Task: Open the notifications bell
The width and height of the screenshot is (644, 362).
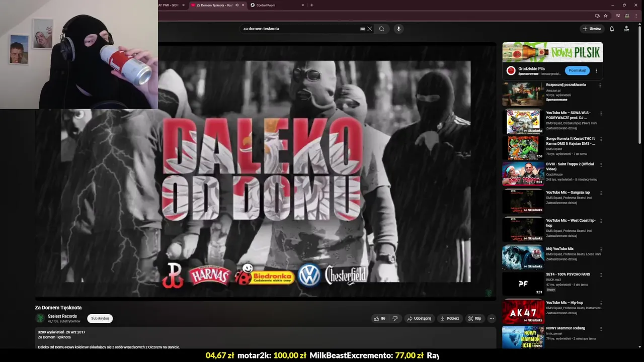Action: point(612,29)
